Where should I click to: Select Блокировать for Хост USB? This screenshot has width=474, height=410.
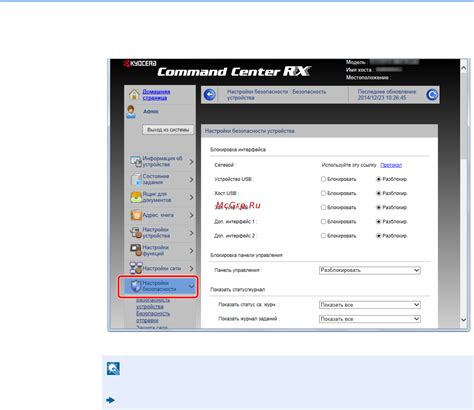click(323, 193)
